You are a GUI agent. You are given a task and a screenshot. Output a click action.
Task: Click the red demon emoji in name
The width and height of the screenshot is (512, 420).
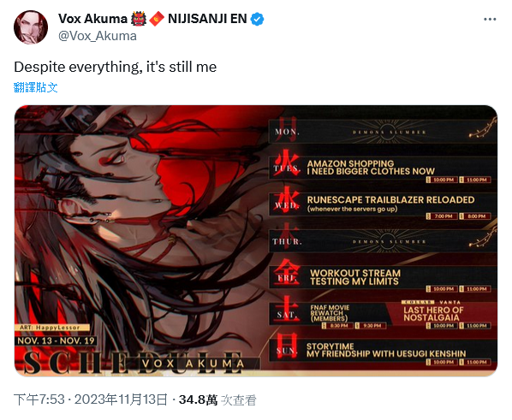(139, 19)
